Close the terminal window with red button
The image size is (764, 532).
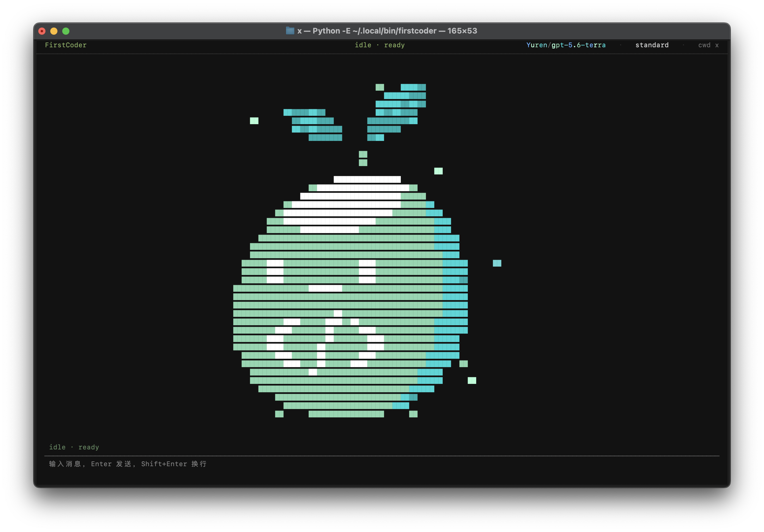tap(42, 31)
